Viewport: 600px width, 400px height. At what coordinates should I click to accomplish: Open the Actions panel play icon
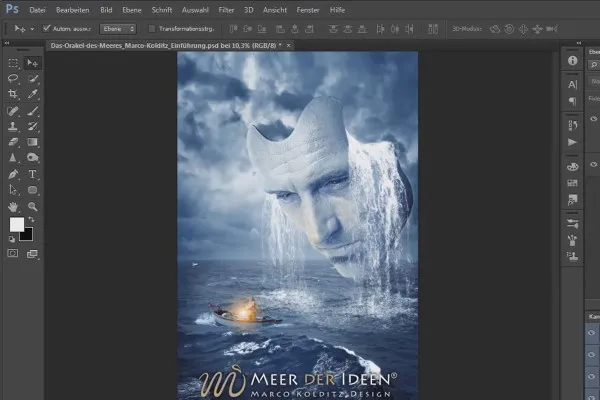click(572, 142)
